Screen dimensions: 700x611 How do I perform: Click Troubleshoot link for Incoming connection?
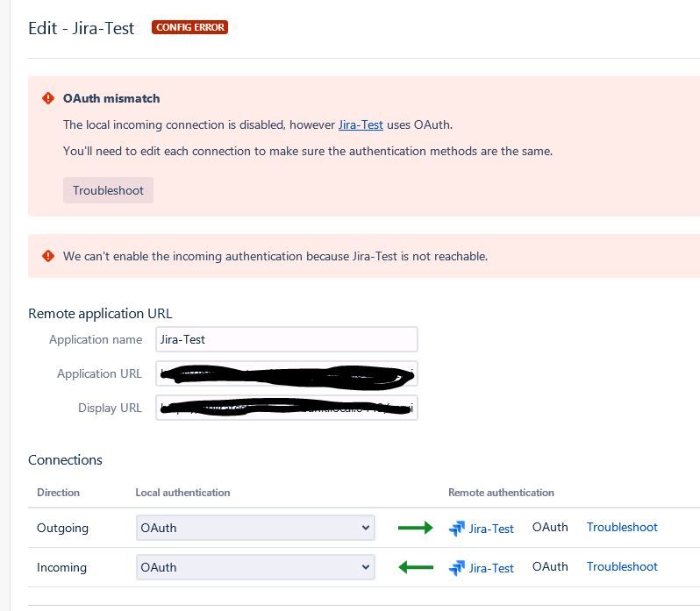click(622, 566)
